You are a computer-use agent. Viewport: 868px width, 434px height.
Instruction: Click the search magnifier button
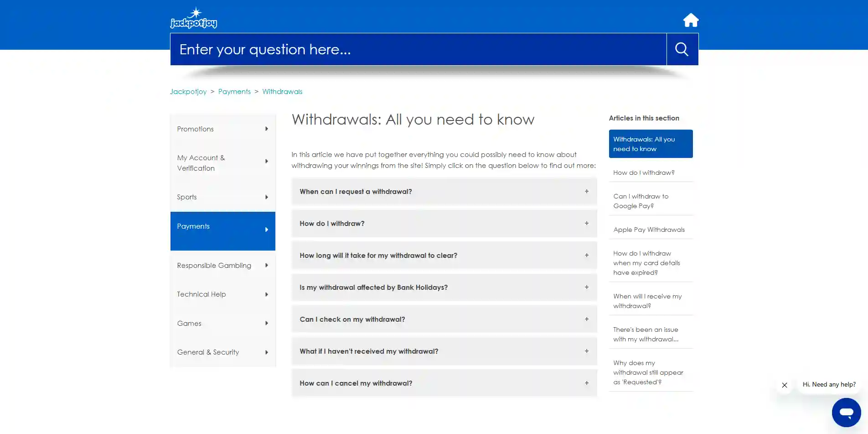[682, 49]
